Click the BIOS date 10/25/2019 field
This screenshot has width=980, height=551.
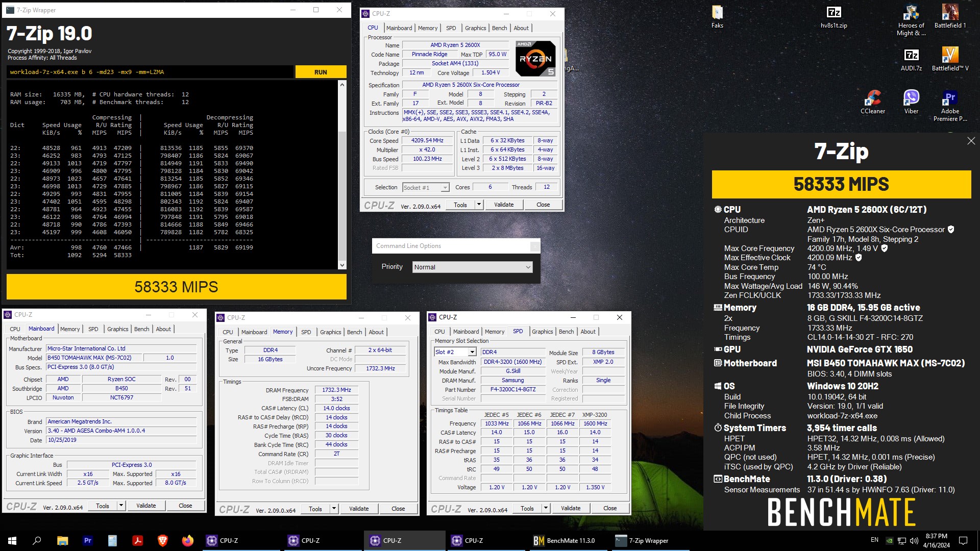click(x=121, y=440)
